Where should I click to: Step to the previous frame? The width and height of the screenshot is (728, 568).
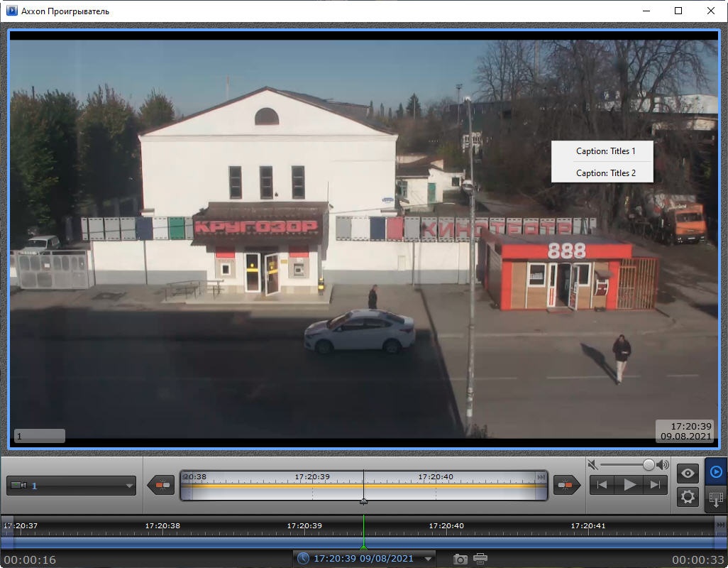(602, 485)
